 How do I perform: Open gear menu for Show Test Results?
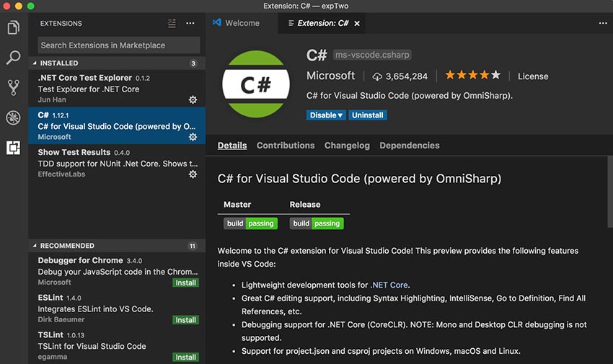(193, 174)
